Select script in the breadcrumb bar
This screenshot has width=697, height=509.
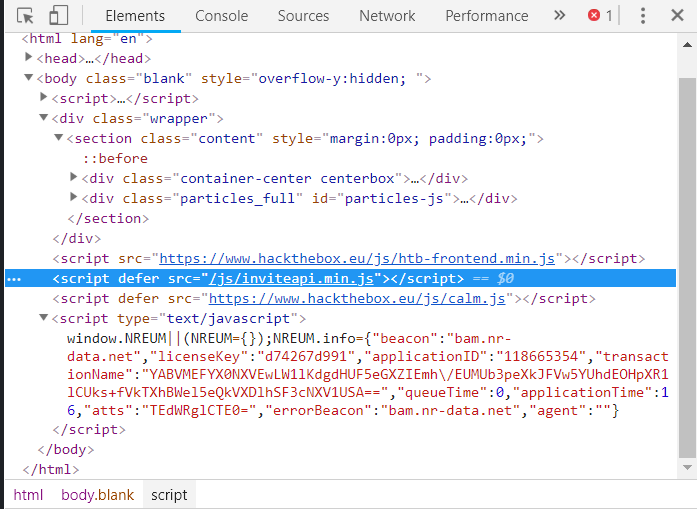[x=169, y=495]
